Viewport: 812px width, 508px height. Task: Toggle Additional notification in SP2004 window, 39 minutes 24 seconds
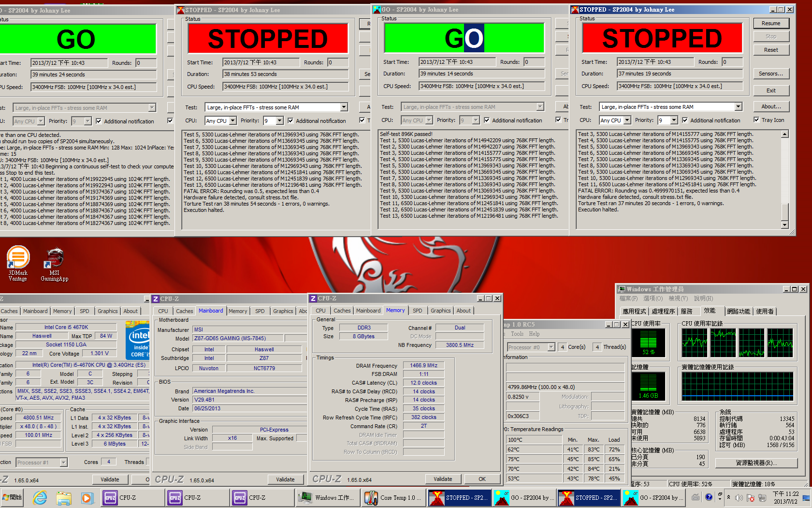(99, 121)
